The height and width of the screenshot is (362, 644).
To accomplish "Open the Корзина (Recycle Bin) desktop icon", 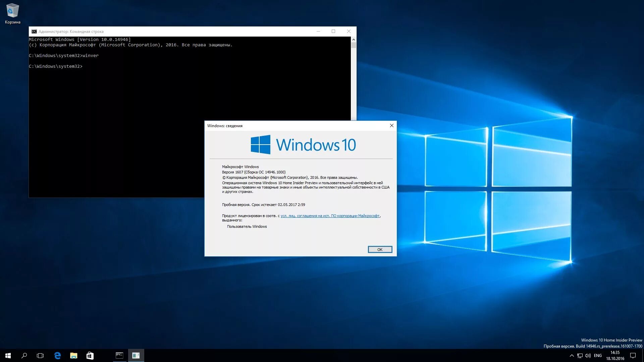I will click(12, 11).
